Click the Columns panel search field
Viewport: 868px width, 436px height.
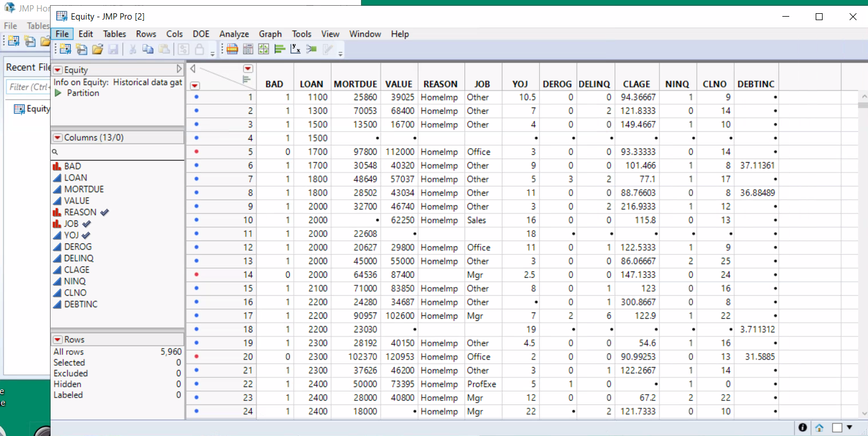pyautogui.click(x=117, y=152)
